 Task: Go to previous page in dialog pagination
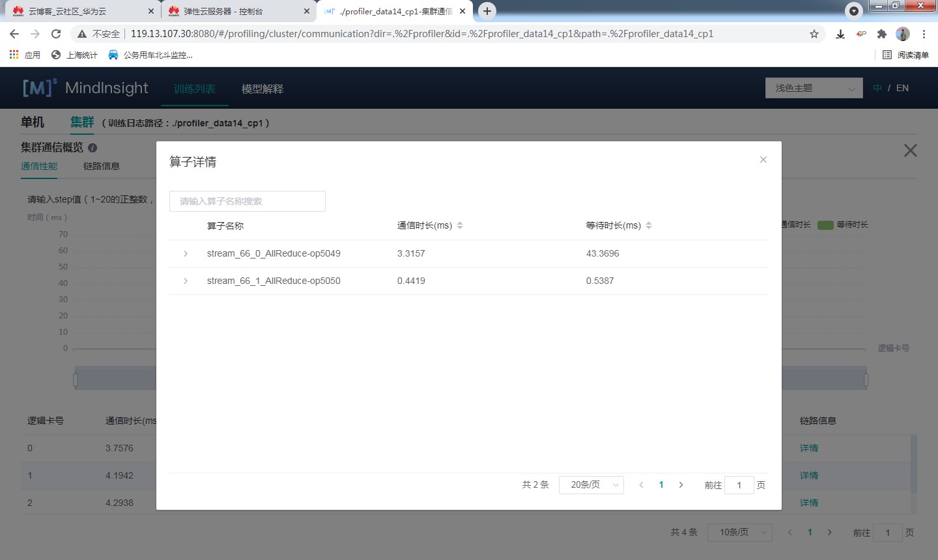tap(642, 484)
